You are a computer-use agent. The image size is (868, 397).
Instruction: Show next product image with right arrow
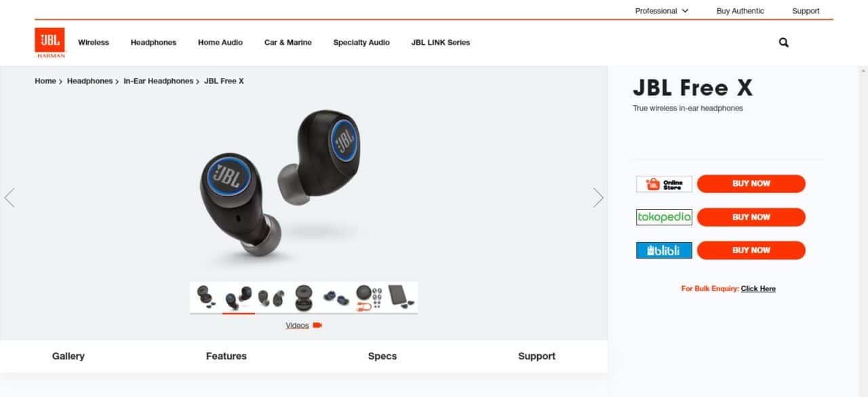[598, 197]
